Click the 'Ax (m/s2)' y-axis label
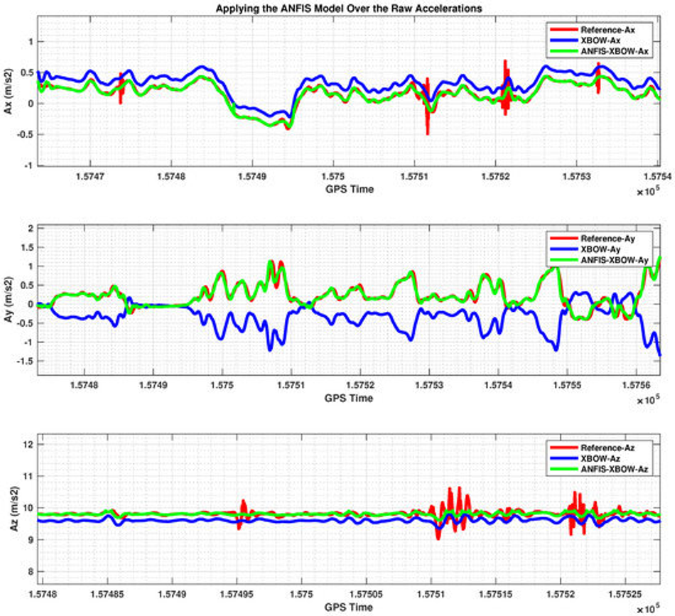The image size is (675, 616). coord(9,91)
